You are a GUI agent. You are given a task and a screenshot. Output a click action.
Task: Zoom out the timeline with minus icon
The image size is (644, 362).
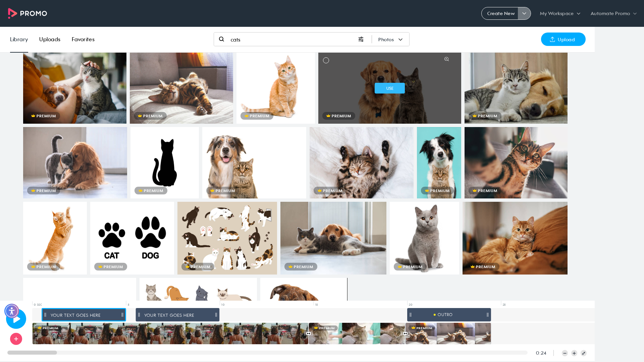pyautogui.click(x=565, y=353)
